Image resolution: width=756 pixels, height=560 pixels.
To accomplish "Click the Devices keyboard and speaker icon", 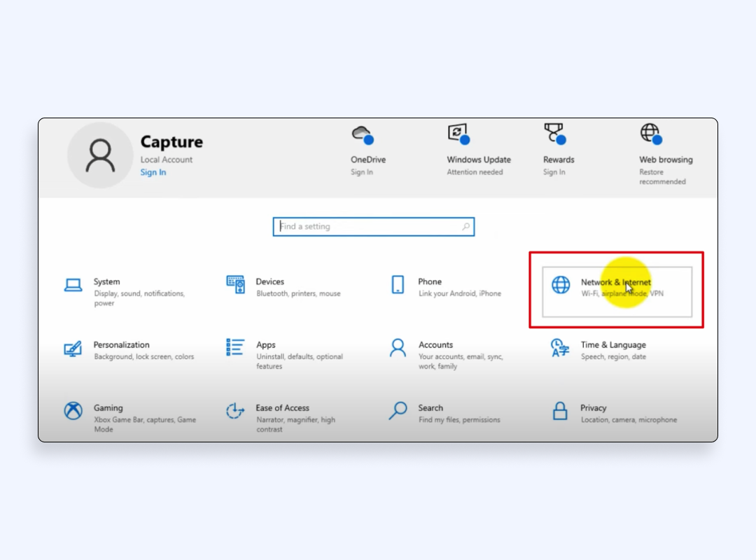I will click(x=235, y=284).
